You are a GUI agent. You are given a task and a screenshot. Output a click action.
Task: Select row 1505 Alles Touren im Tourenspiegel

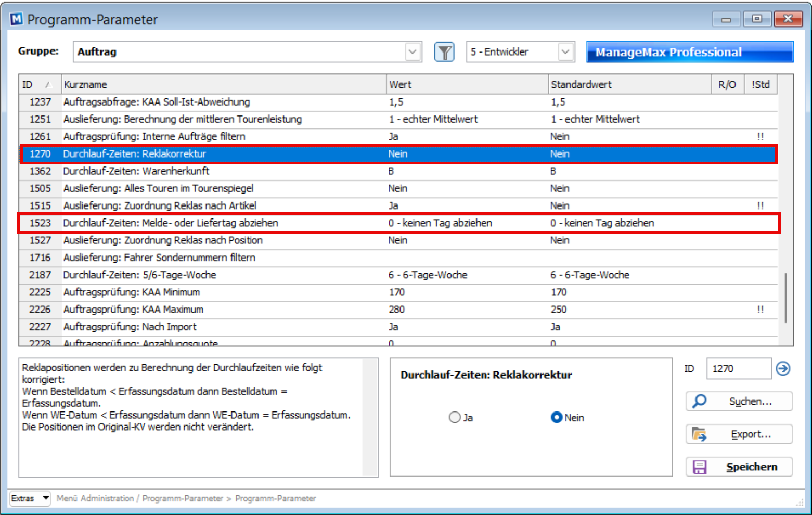pyautogui.click(x=398, y=188)
